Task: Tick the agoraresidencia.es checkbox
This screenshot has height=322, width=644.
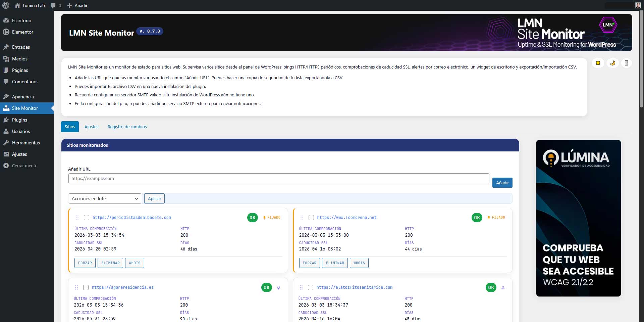Action: (x=86, y=287)
